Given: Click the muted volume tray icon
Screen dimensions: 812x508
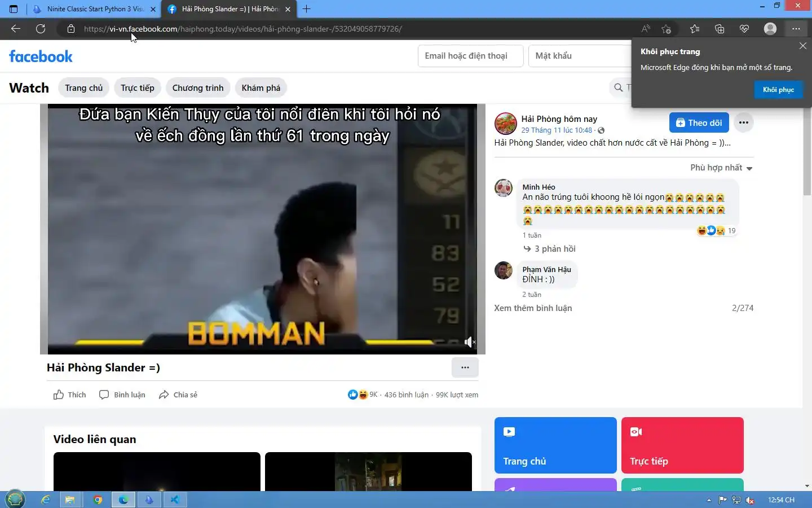Looking at the screenshot, I should point(751,500).
